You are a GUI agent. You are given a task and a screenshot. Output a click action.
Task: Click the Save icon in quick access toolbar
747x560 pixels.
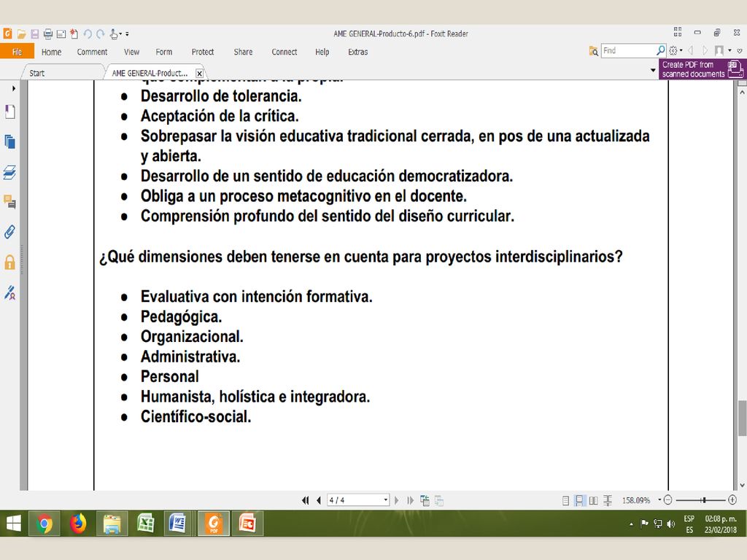point(35,34)
